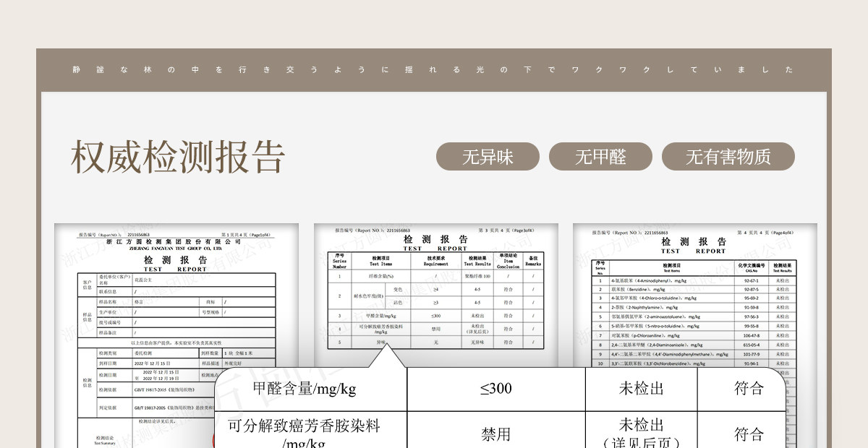
Task: Click the 无异味 tag
Action: 488,157
